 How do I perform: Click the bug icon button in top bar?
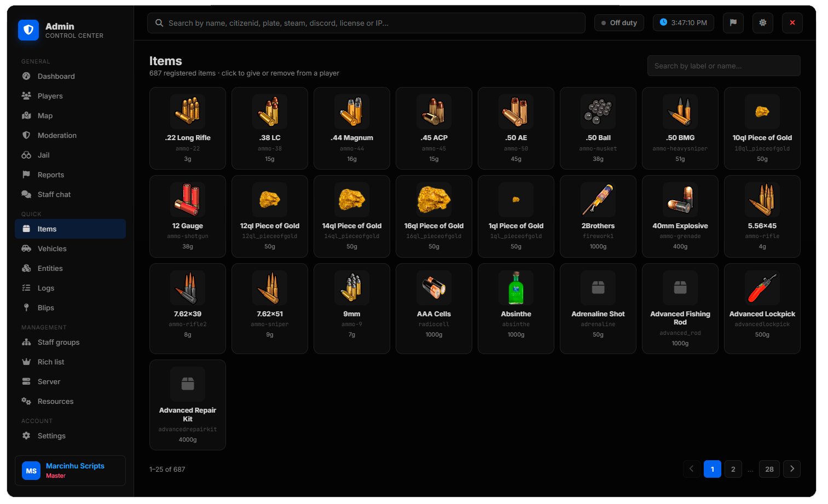(x=763, y=23)
